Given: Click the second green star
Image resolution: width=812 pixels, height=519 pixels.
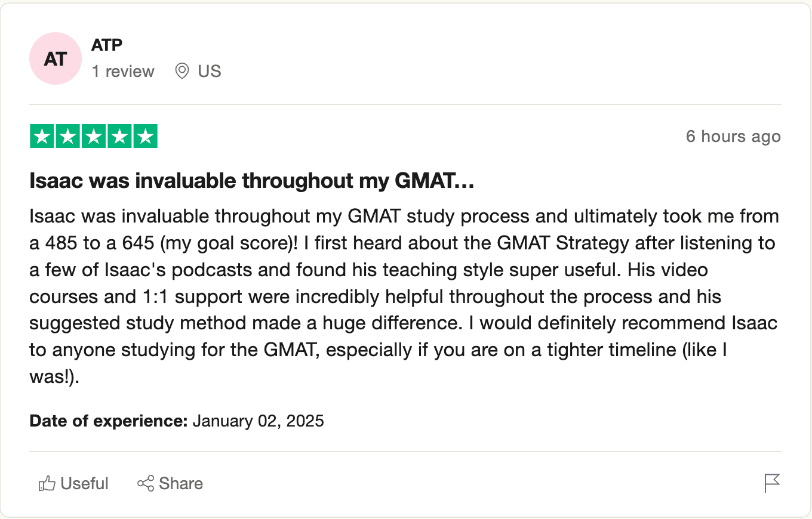Looking at the screenshot, I should (67, 137).
